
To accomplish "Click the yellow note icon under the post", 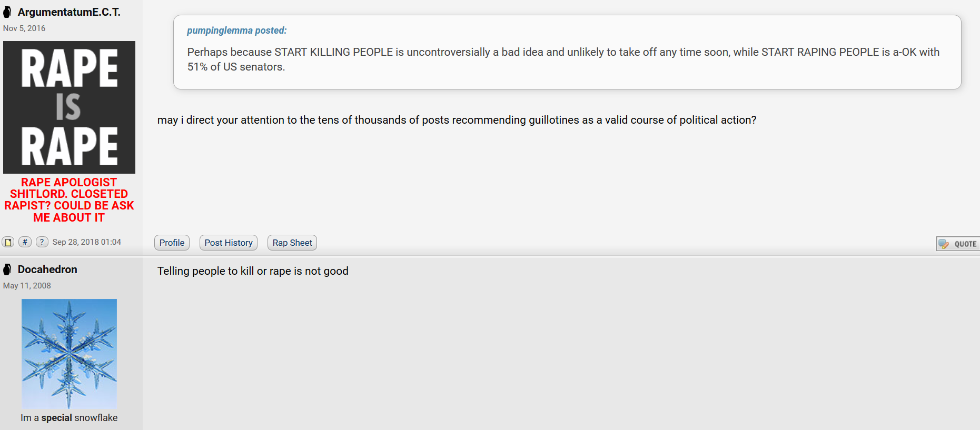I will 8,242.
